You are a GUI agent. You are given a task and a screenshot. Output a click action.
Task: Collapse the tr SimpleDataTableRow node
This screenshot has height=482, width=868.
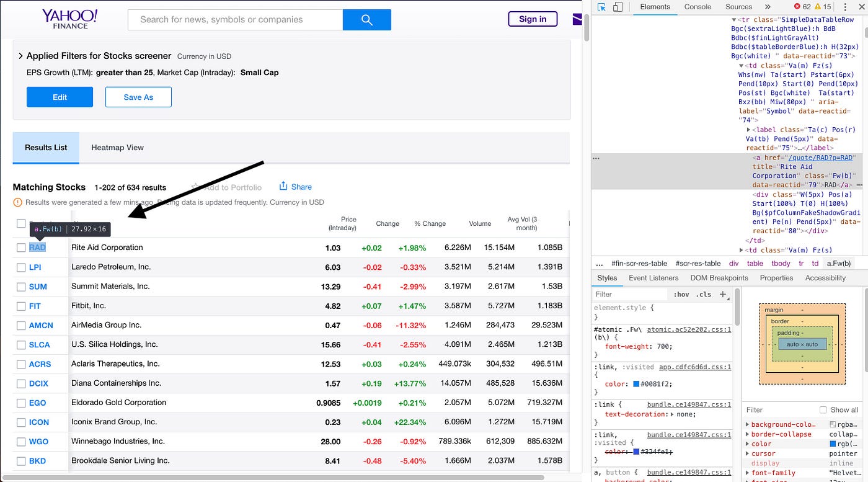[734, 20]
